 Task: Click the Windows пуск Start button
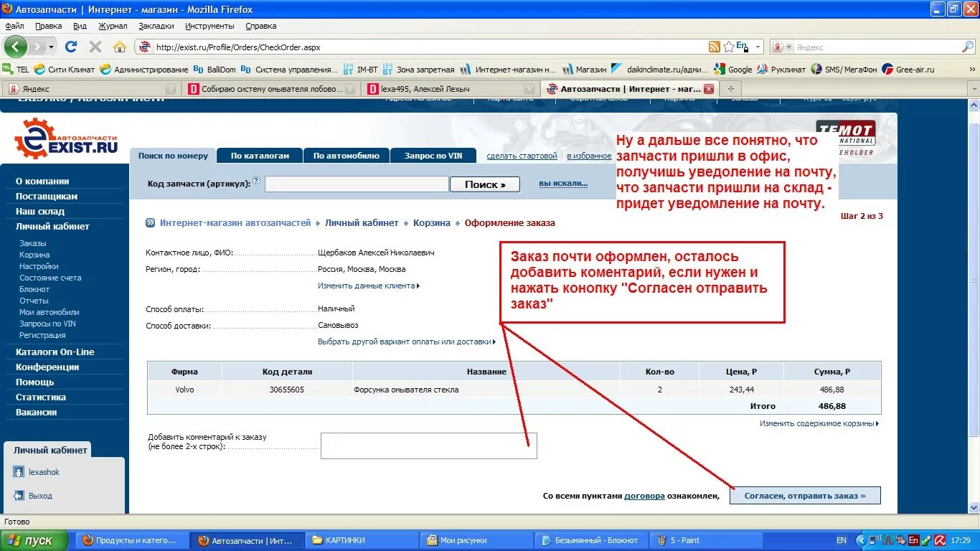pos(34,540)
